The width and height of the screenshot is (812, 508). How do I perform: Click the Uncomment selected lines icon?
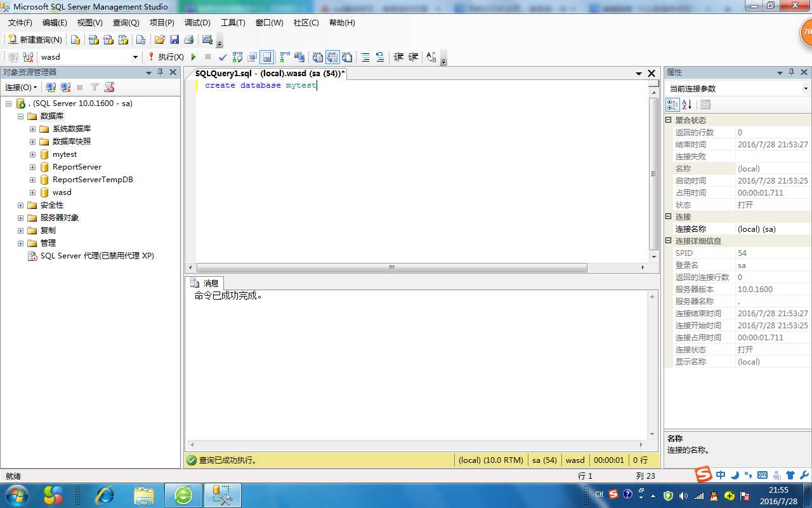point(380,57)
